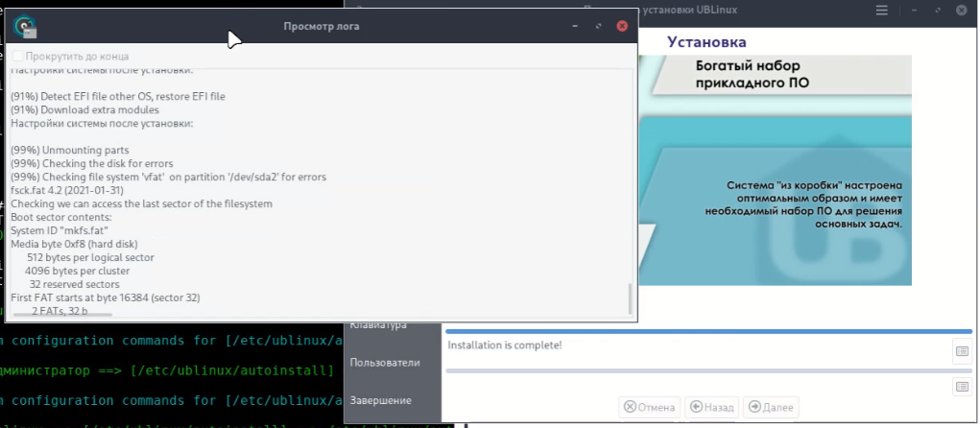Click the log line 'Media byte 0xf8 (hard disk)'

coord(74,245)
